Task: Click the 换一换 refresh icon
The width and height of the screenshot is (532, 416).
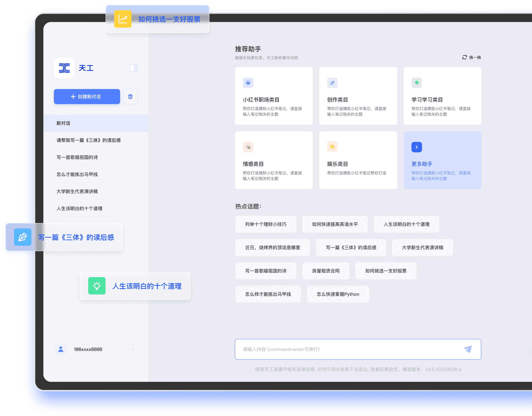Action: click(464, 57)
